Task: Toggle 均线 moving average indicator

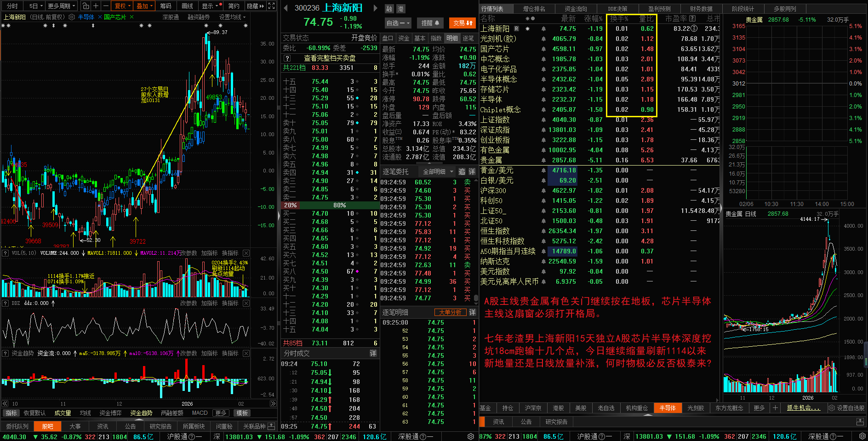Action: [85, 413]
